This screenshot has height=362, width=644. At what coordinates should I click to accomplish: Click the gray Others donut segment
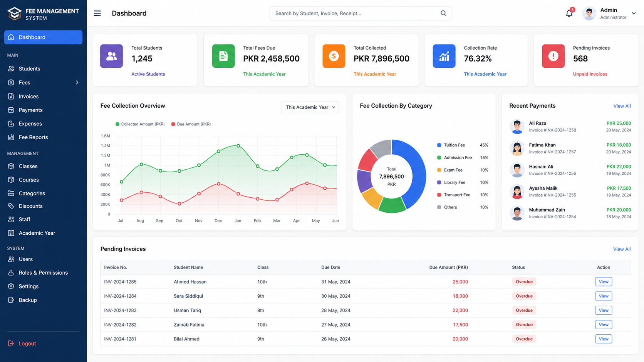pyautogui.click(x=382, y=148)
